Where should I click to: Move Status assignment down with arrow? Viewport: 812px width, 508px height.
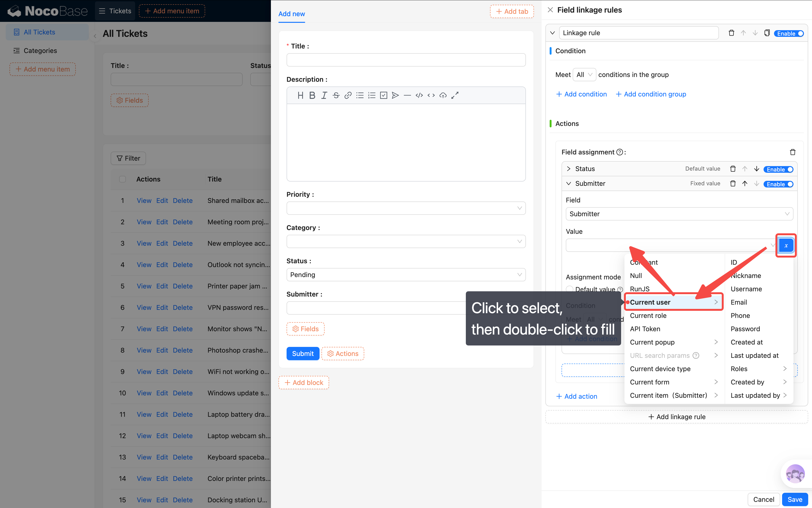pyautogui.click(x=756, y=169)
